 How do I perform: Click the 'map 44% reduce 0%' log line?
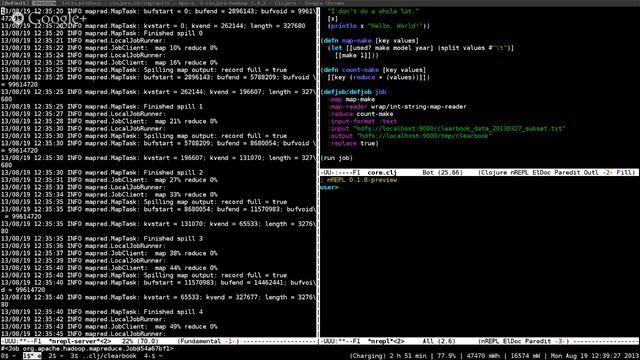tap(109, 268)
